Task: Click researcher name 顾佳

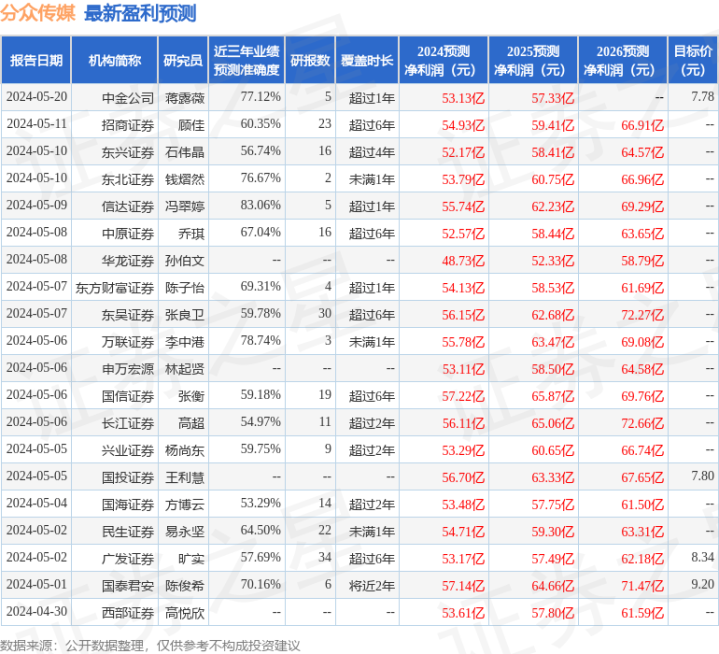Action: [191, 125]
